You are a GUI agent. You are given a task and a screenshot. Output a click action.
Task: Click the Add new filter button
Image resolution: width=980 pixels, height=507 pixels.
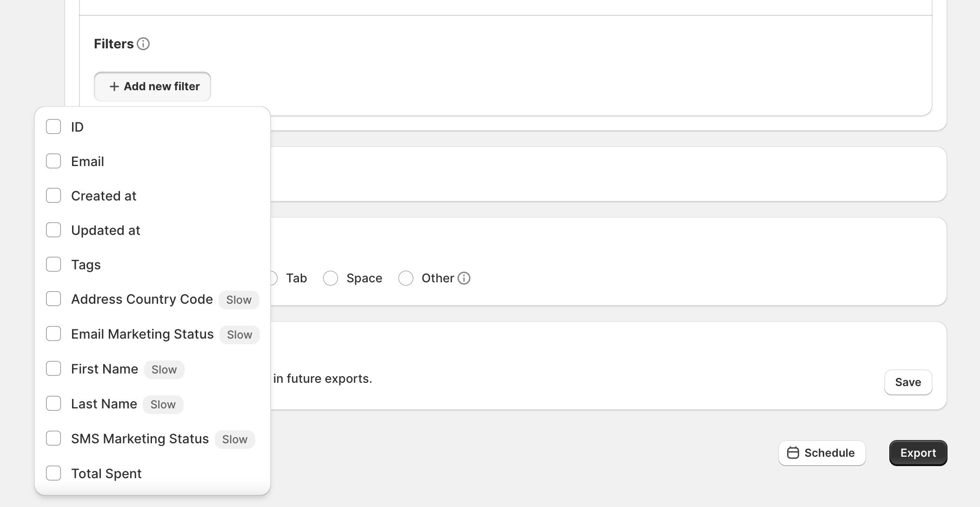click(x=152, y=87)
